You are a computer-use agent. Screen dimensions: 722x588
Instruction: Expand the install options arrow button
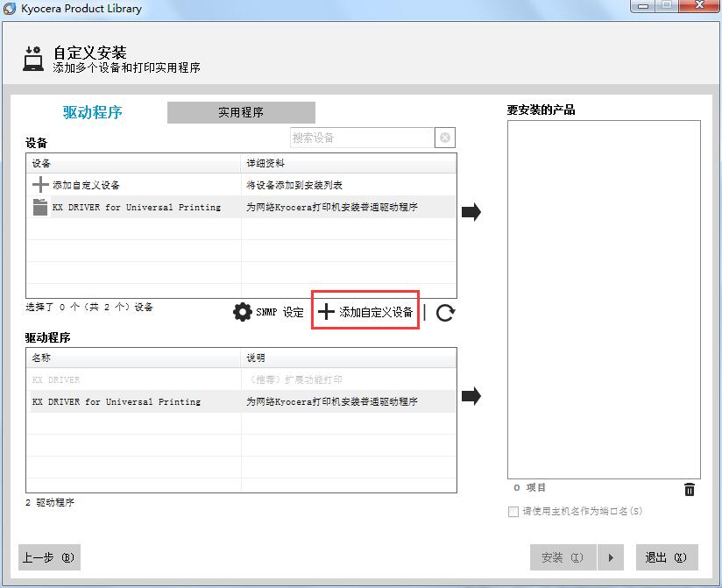[611, 557]
